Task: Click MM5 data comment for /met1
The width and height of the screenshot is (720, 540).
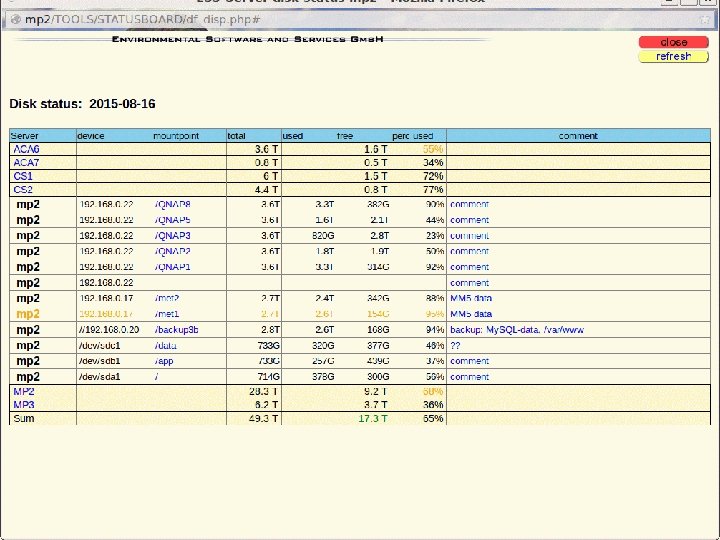Action: pyautogui.click(x=471, y=314)
